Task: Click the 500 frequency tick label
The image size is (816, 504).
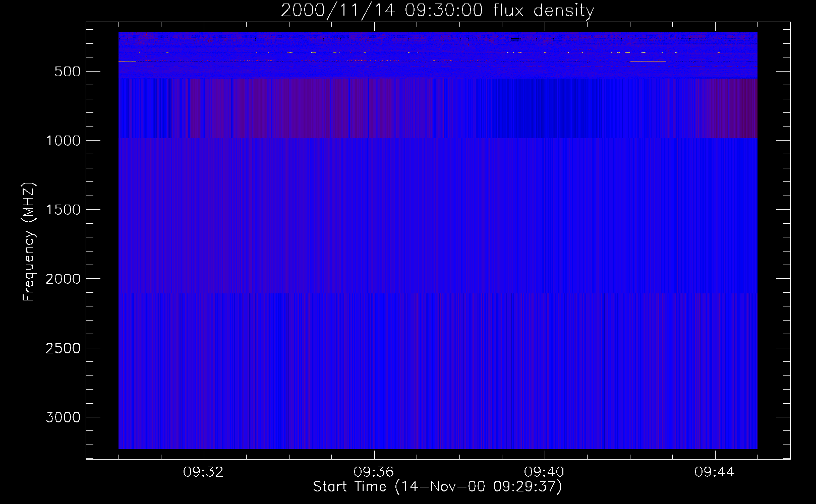Action: tap(68, 72)
